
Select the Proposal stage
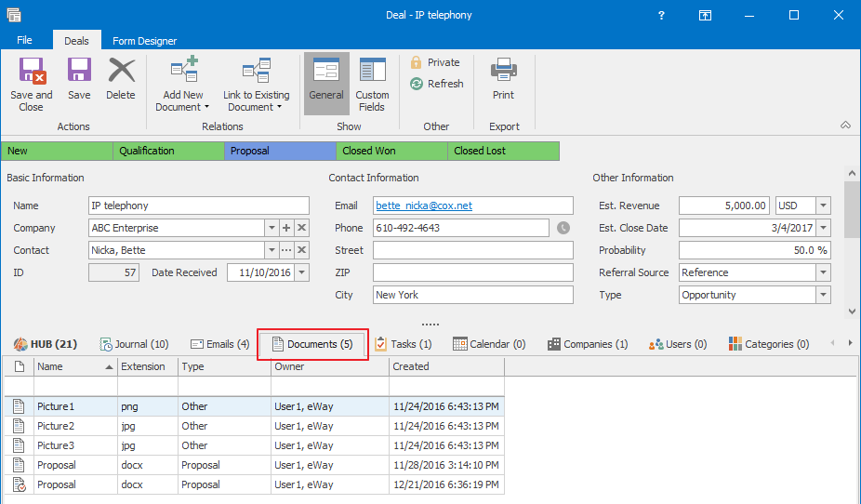tap(280, 151)
